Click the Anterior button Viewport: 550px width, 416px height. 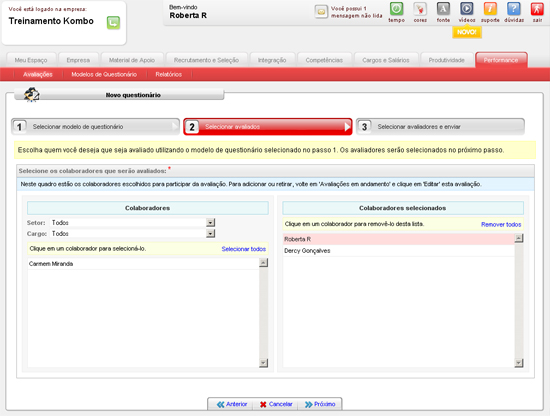(x=232, y=404)
